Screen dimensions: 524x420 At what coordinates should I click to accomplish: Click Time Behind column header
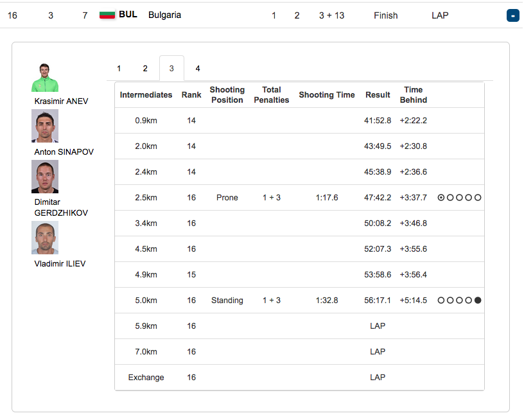pyautogui.click(x=413, y=95)
